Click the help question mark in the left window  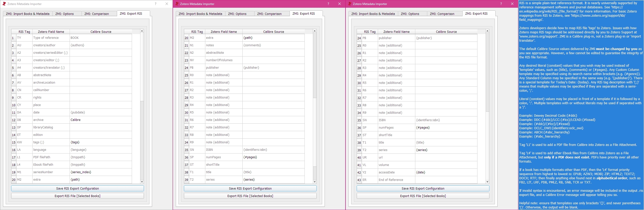click(156, 4)
